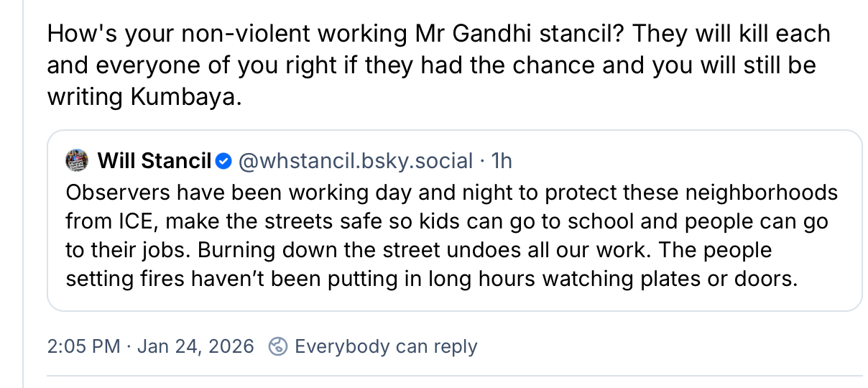Click the @whstancil.bsky.social handle
Image resolution: width=868 pixels, height=388 pixels.
tap(355, 161)
